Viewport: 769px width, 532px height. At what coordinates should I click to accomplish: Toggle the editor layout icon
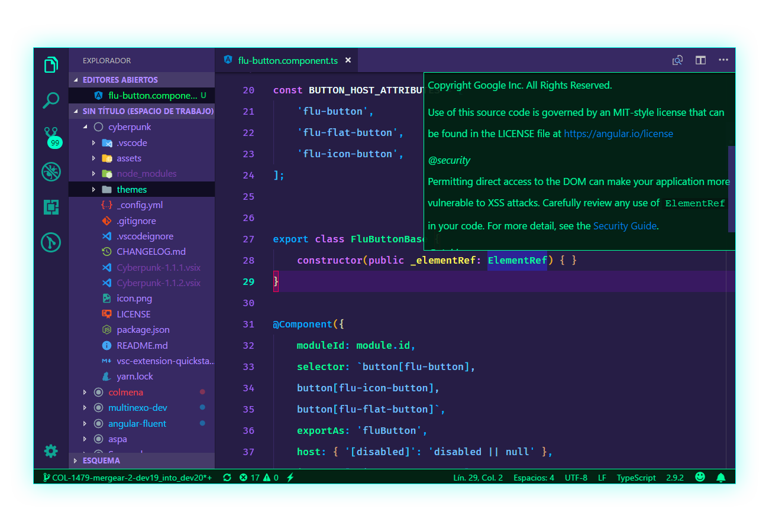point(700,60)
